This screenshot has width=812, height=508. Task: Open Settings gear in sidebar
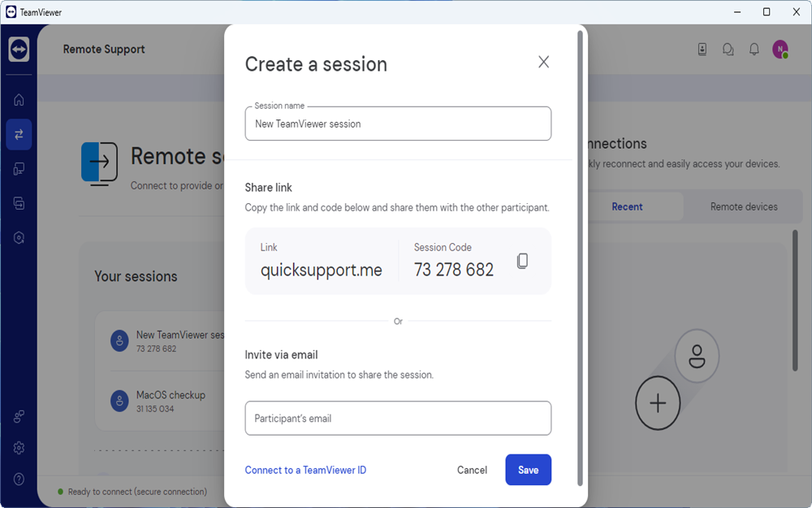pos(19,448)
